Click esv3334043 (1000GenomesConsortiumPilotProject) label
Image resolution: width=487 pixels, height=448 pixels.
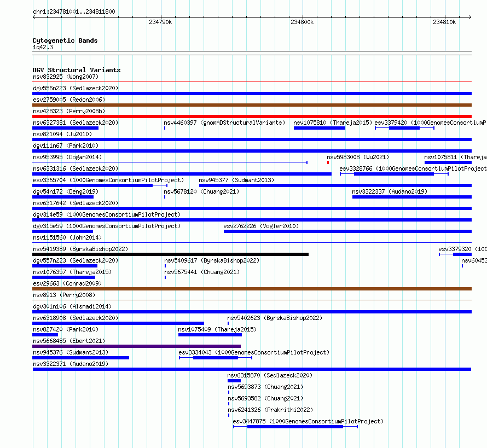(254, 352)
